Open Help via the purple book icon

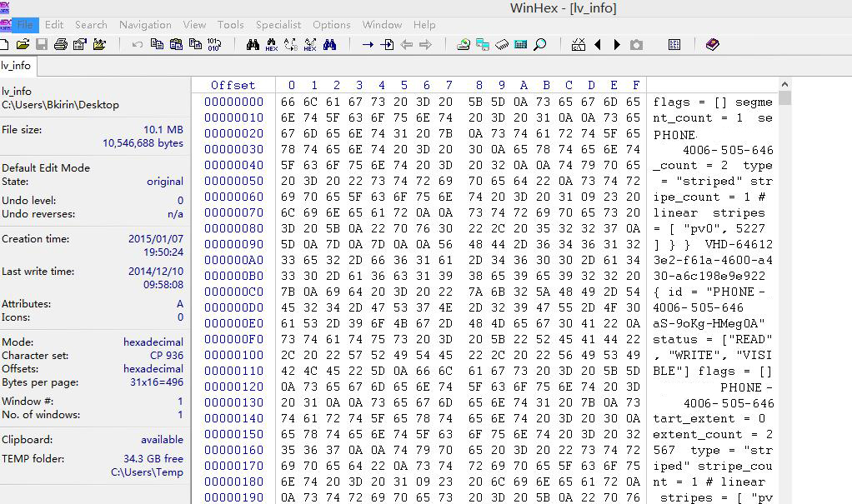click(x=712, y=44)
